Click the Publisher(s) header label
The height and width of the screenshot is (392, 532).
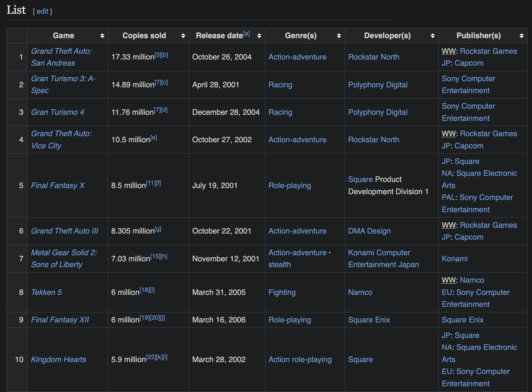pyautogui.click(x=479, y=36)
